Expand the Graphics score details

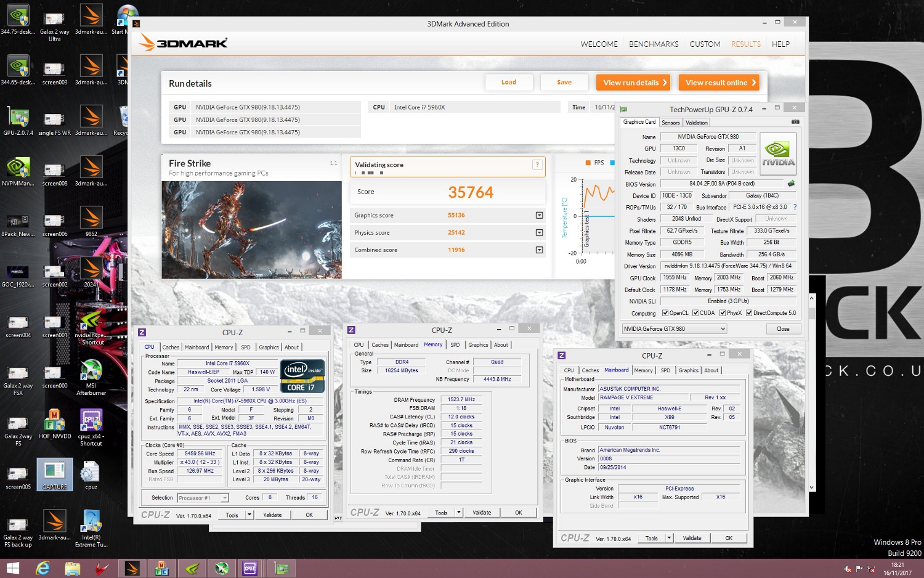539,215
